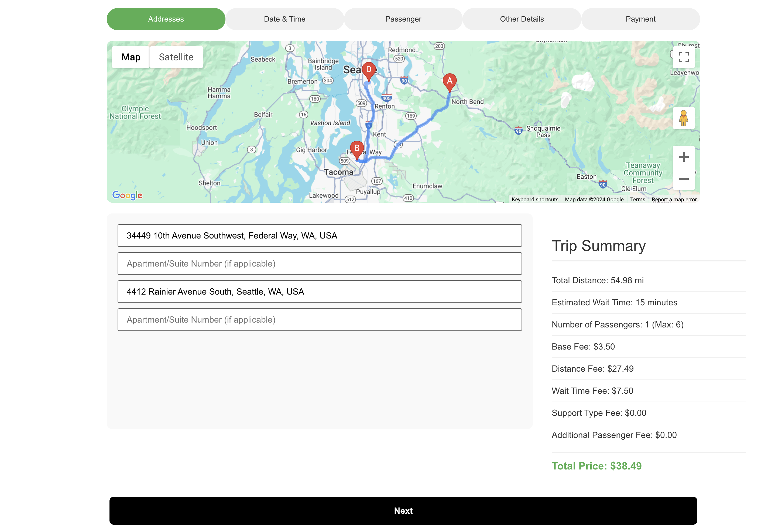Open Keyboard shortcuts on the map

(535, 199)
